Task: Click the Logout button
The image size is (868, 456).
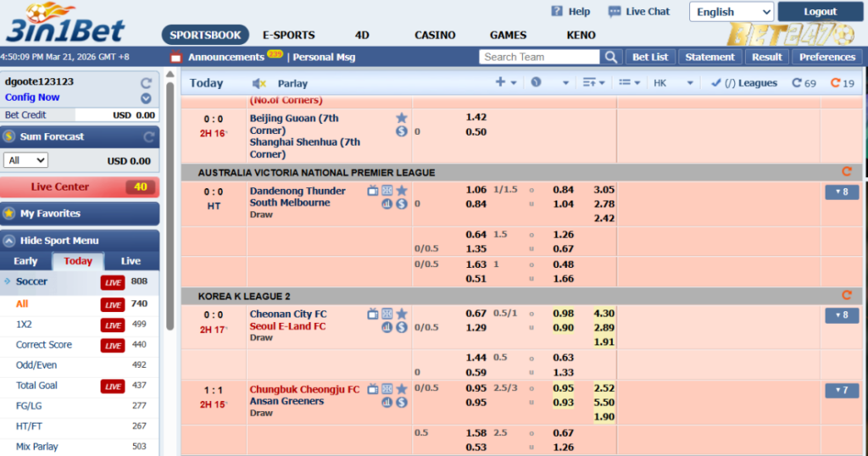Action: [x=820, y=12]
